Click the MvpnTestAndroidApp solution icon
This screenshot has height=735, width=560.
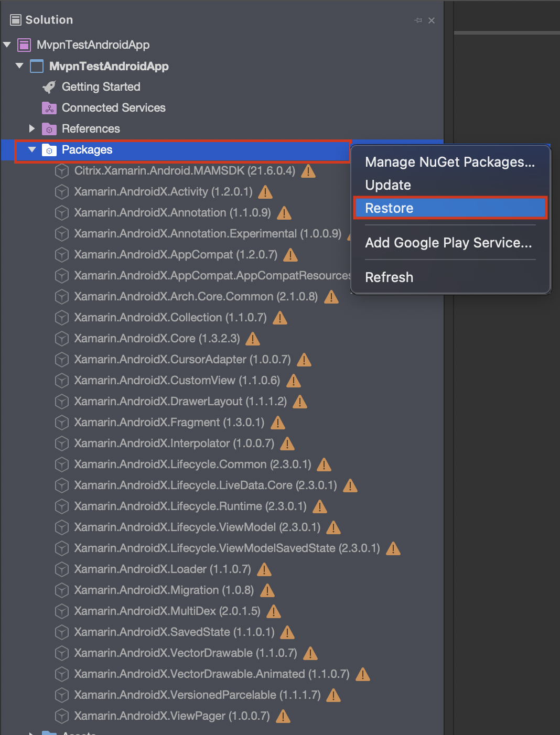click(x=24, y=45)
